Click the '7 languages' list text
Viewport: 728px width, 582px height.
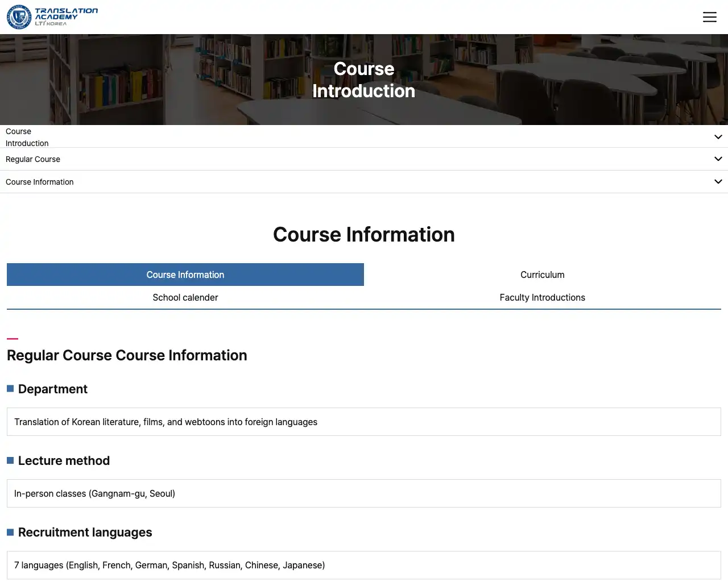click(x=169, y=565)
